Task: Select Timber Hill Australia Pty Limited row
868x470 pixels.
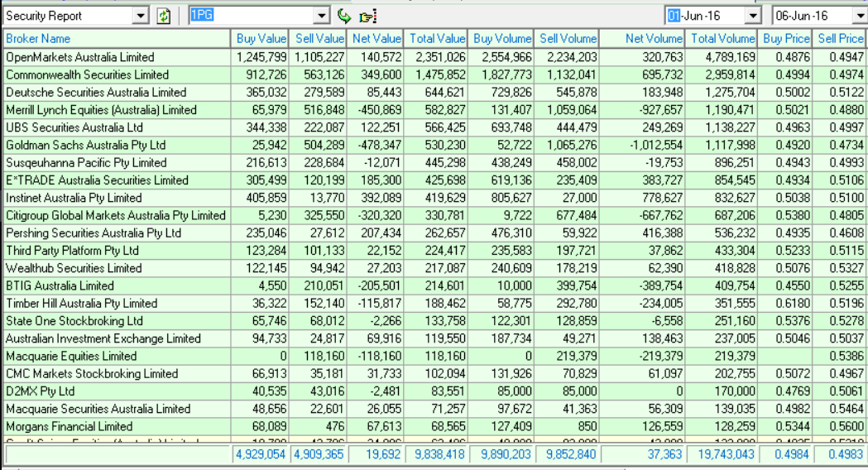Action: coord(434,304)
